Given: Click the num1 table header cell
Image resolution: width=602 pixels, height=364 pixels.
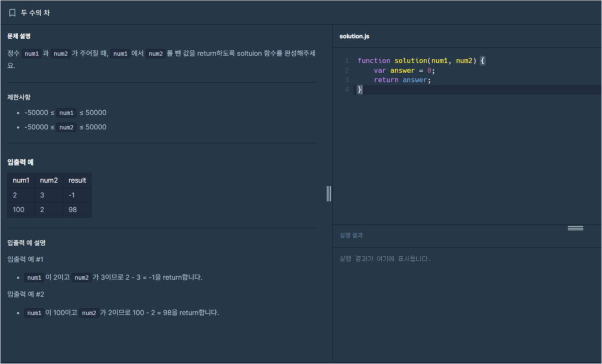Looking at the screenshot, I should [21, 180].
